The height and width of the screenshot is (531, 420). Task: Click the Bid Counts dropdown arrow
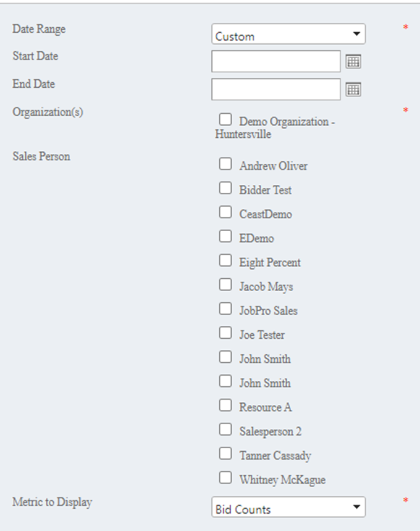tap(356, 508)
